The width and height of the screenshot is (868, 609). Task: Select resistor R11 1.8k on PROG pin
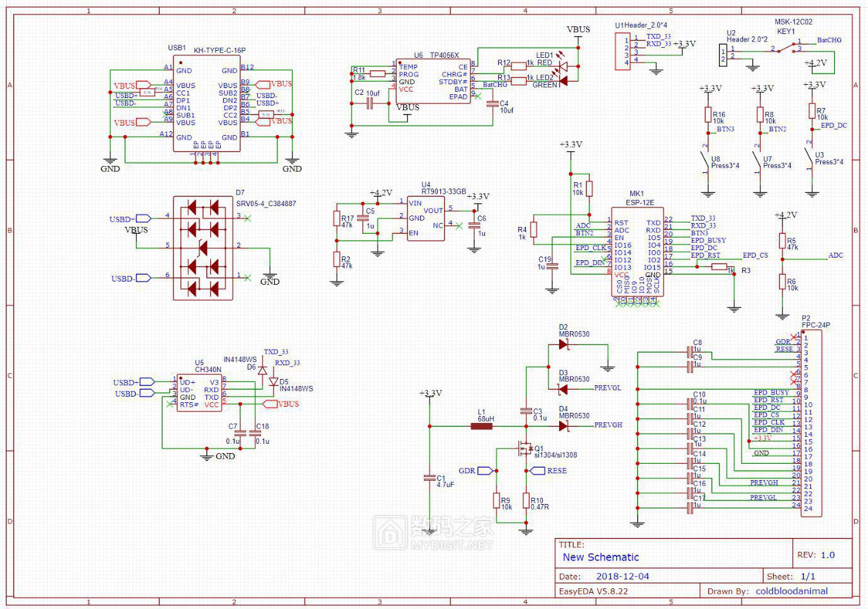coord(377,74)
